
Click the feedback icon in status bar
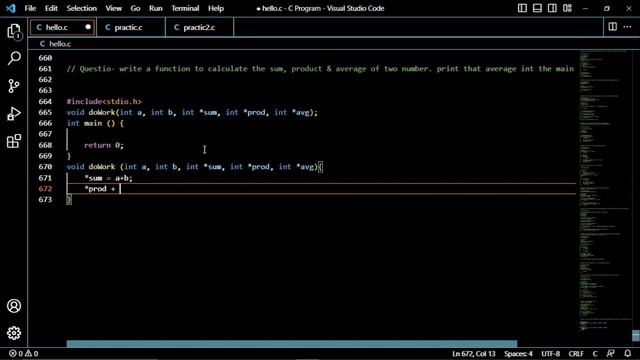pos(611,353)
